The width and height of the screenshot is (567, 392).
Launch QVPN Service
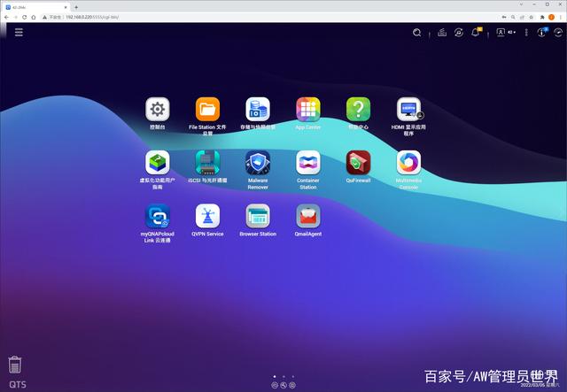[x=207, y=216]
